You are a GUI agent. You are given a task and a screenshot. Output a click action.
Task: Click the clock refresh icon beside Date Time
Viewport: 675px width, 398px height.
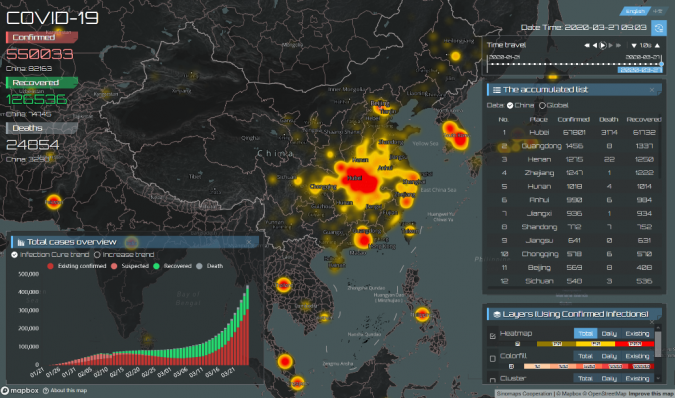(x=658, y=28)
